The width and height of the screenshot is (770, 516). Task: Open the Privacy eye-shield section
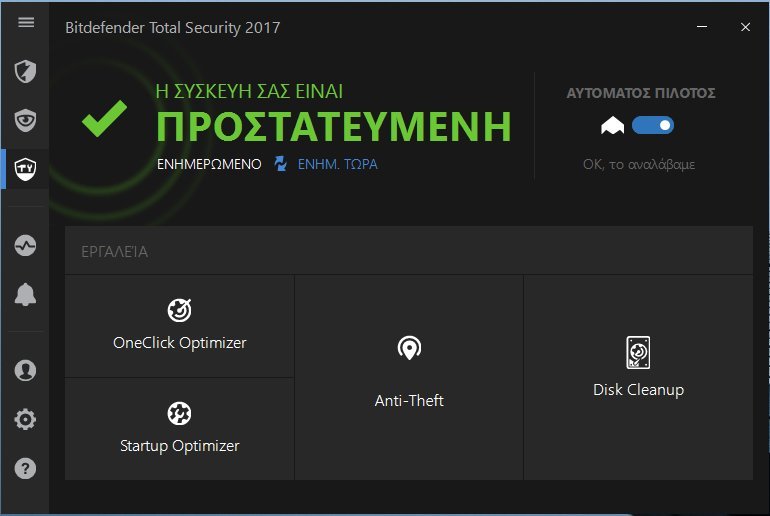25,121
